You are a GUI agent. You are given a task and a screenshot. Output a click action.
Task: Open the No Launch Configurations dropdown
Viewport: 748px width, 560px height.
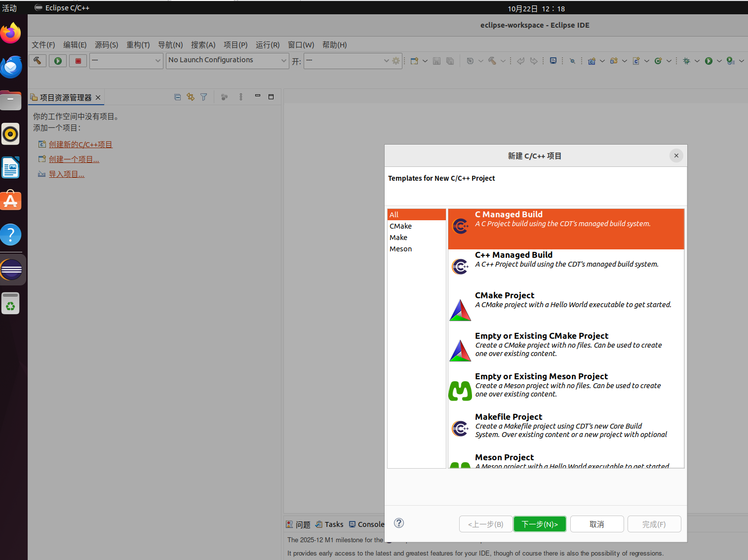[227, 61]
